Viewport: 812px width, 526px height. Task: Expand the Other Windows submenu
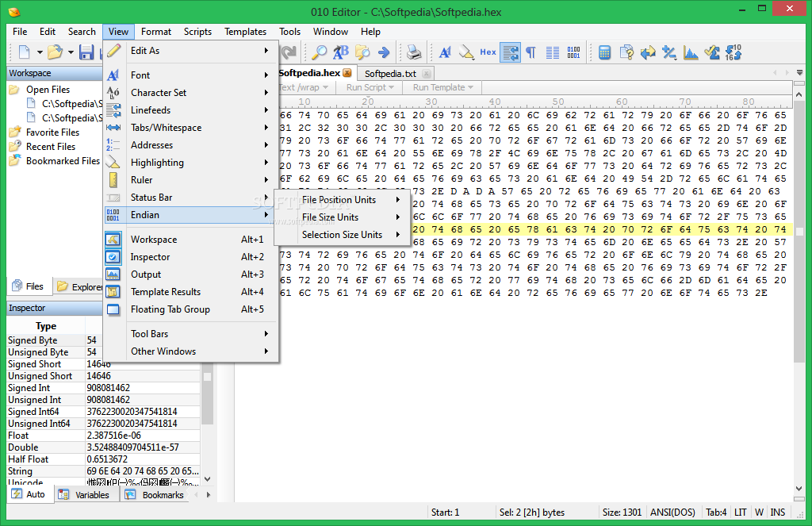tap(191, 351)
